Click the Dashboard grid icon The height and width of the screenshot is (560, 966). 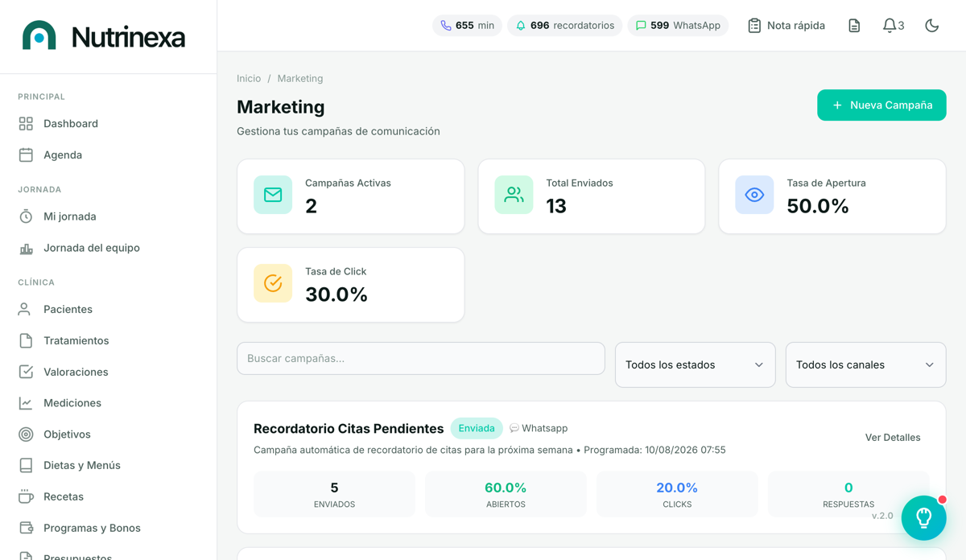pyautogui.click(x=26, y=123)
